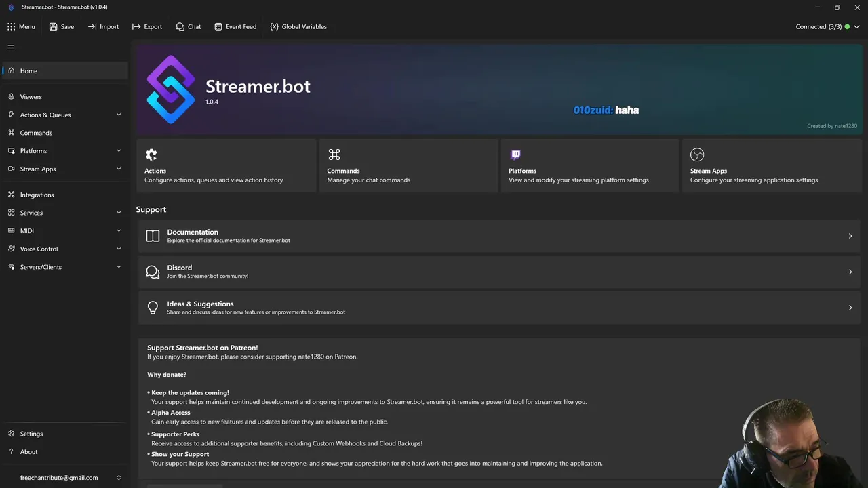868x488 pixels.
Task: Click the Stream Apps sidebar icon
Action: (x=11, y=169)
